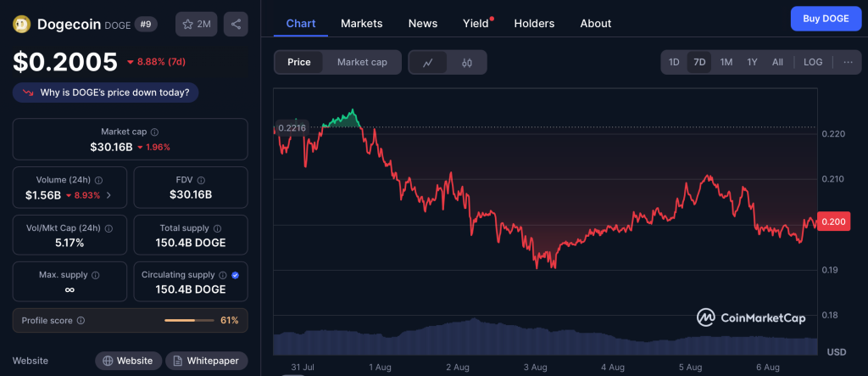The width and height of the screenshot is (868, 376).
Task: Expand Volume (24h) details chevron
Action: [108, 194]
